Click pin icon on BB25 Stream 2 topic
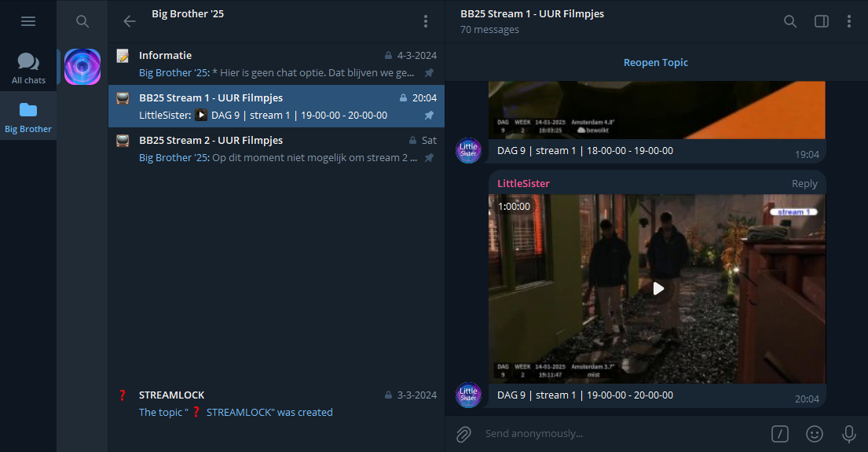 pyautogui.click(x=429, y=158)
